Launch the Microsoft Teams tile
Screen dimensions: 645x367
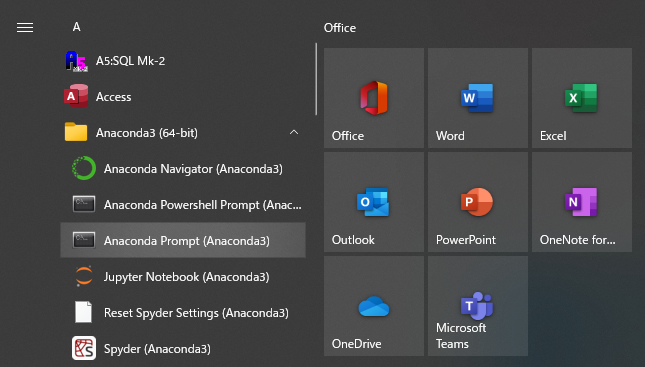(478, 306)
